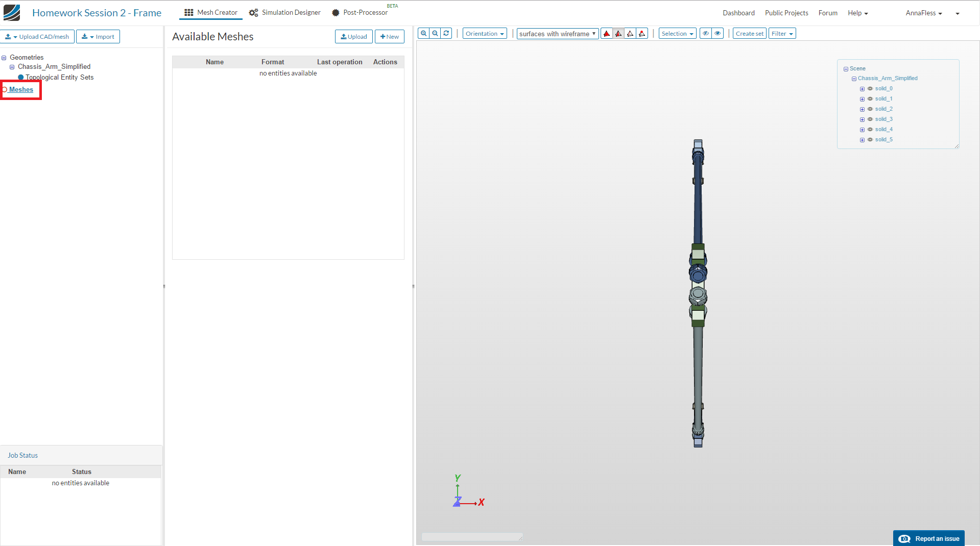Open the Orientation dropdown
Image resolution: width=980 pixels, height=546 pixels.
click(x=485, y=34)
